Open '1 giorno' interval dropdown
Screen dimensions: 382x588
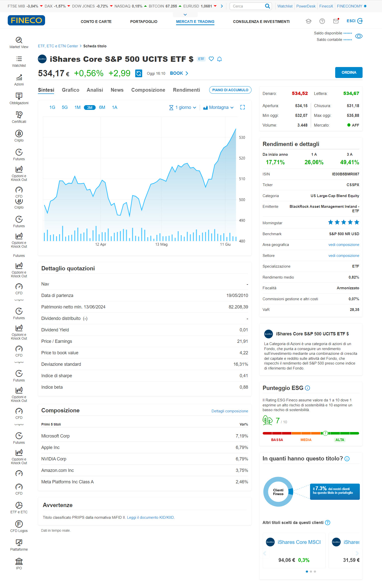click(x=183, y=107)
